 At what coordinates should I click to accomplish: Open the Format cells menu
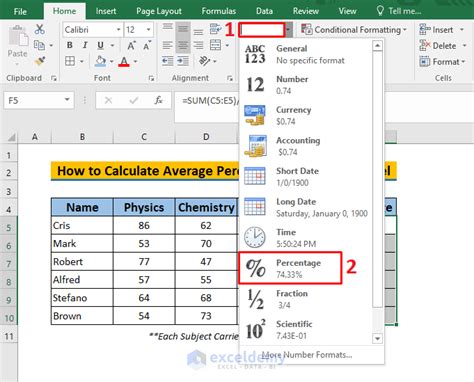pyautogui.click(x=442, y=62)
